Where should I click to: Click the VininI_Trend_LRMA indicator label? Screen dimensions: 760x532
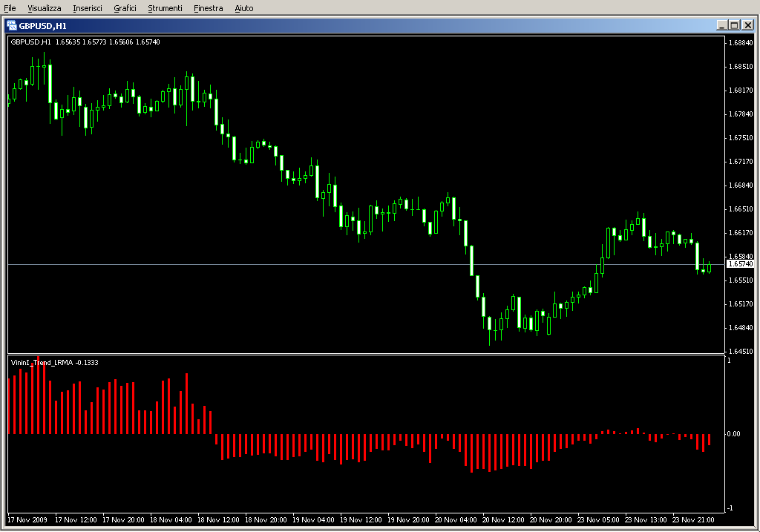(x=54, y=362)
